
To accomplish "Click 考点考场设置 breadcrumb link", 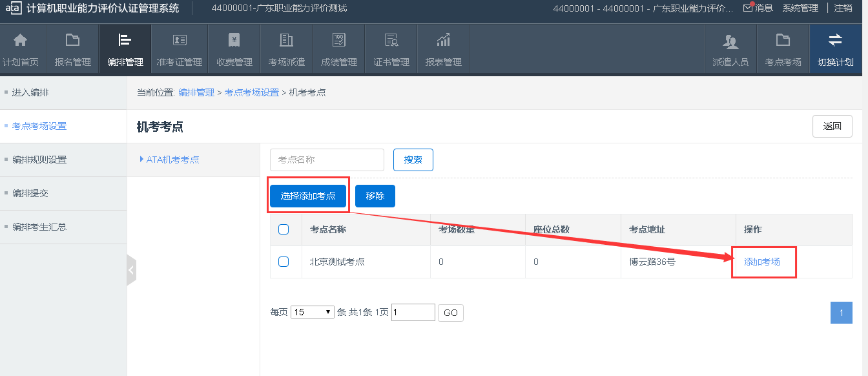I will (252, 92).
